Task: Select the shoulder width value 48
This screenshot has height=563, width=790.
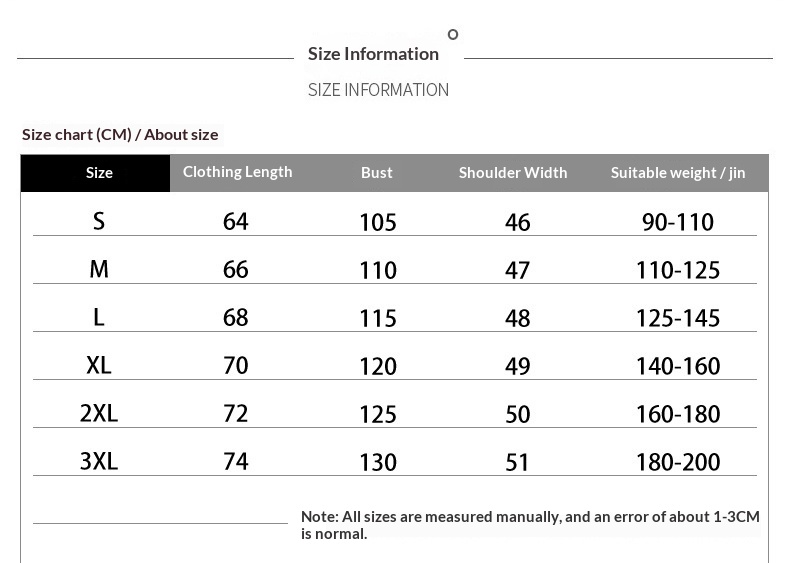Action: click(517, 319)
